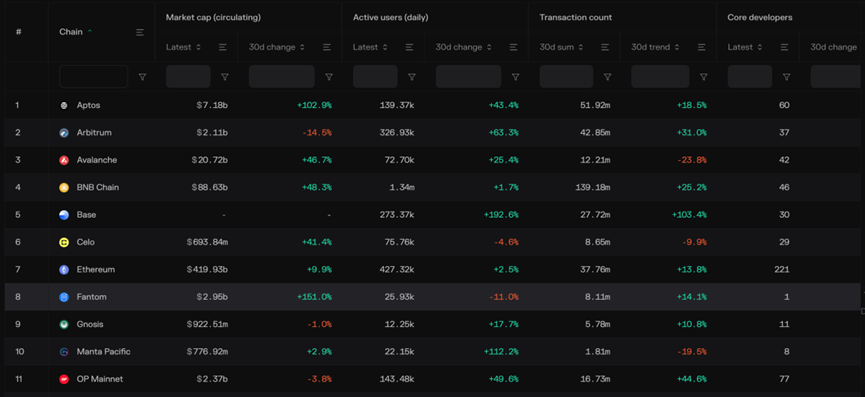Sort by Market cap 30d change header
Screen dimensions: 865x397
point(277,47)
